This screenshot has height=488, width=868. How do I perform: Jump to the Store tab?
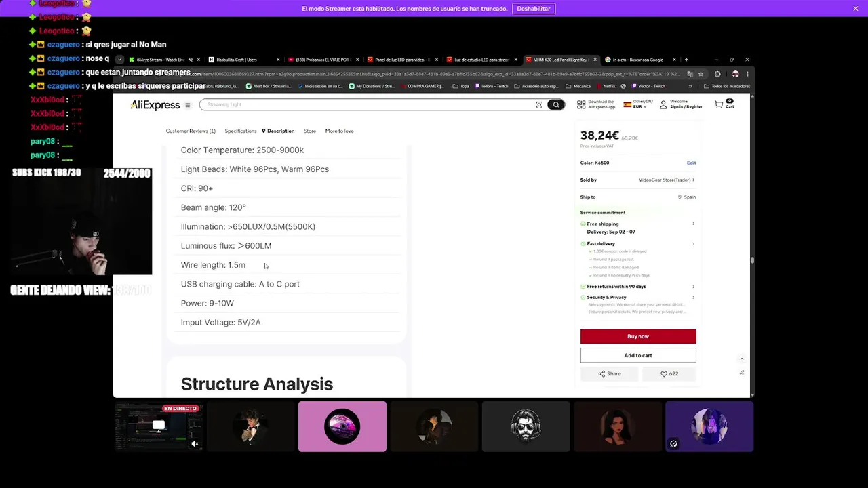pyautogui.click(x=310, y=131)
